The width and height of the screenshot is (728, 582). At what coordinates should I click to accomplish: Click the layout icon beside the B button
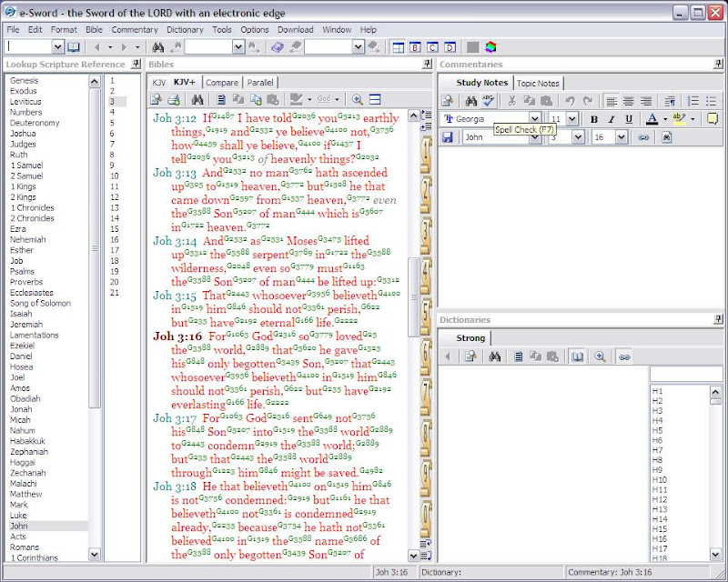point(399,47)
